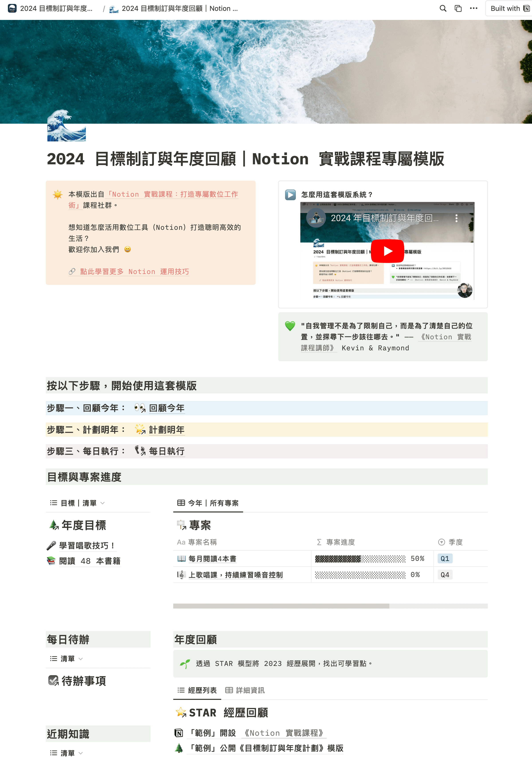This screenshot has height=761, width=532.
Task: Open the 計劃明年 page link
Action: pos(167,430)
